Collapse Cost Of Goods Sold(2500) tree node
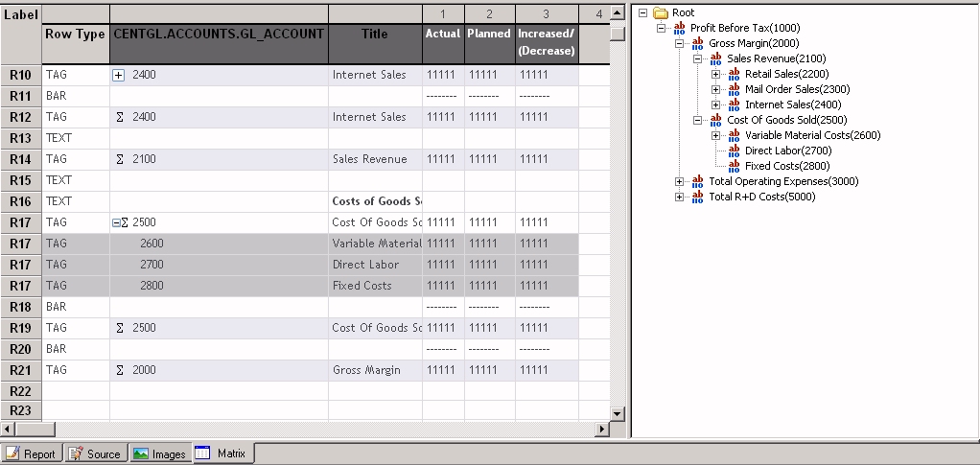Viewport: 980px width, 465px height. pos(697,120)
